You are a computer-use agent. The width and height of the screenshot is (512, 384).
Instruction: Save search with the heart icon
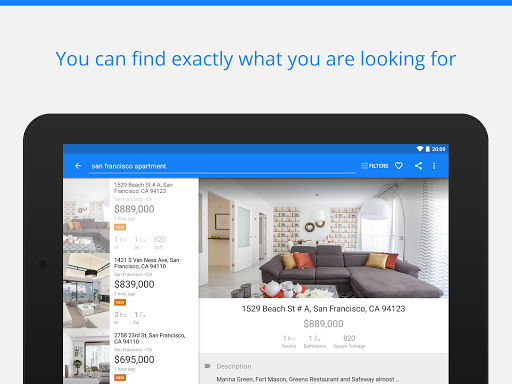399,166
